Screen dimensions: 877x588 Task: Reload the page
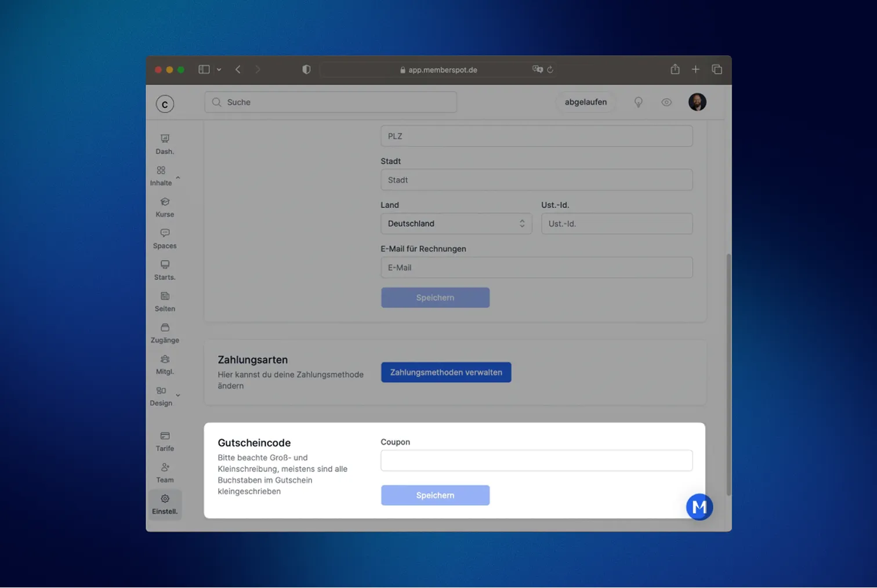click(550, 70)
